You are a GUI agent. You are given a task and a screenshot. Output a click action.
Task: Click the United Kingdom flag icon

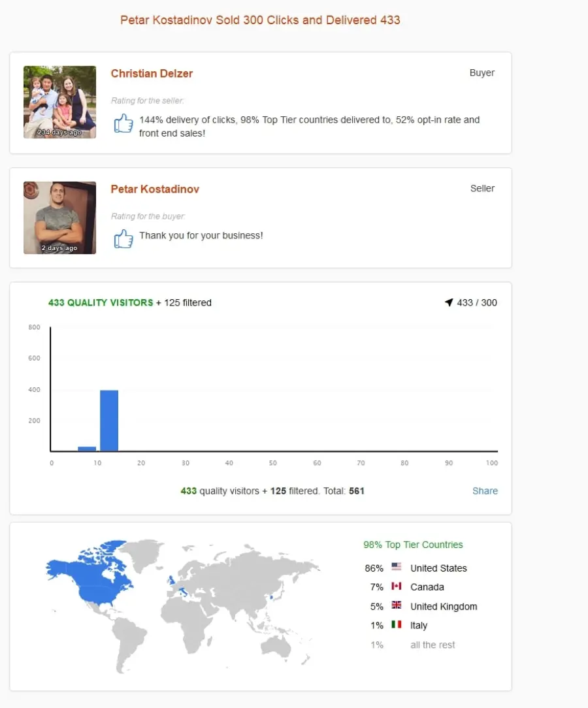coord(396,605)
